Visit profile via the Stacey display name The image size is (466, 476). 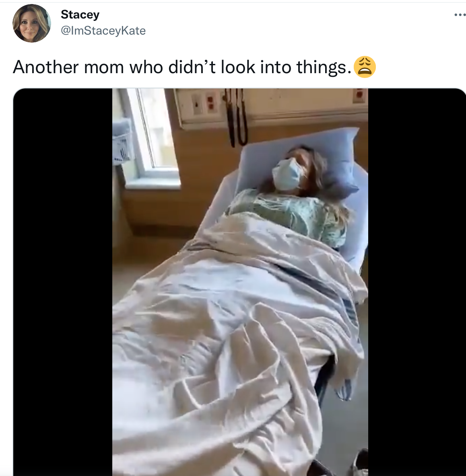pyautogui.click(x=80, y=14)
